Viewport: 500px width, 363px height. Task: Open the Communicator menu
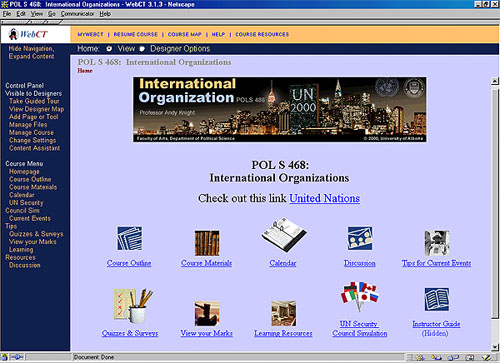(77, 14)
